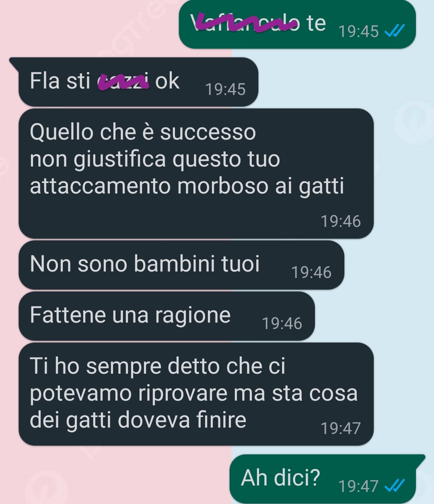The width and height of the screenshot is (434, 504).
Task: Tap 19:46 timestamp of 'Non sono bambini tuoi'
Action: 311,272
